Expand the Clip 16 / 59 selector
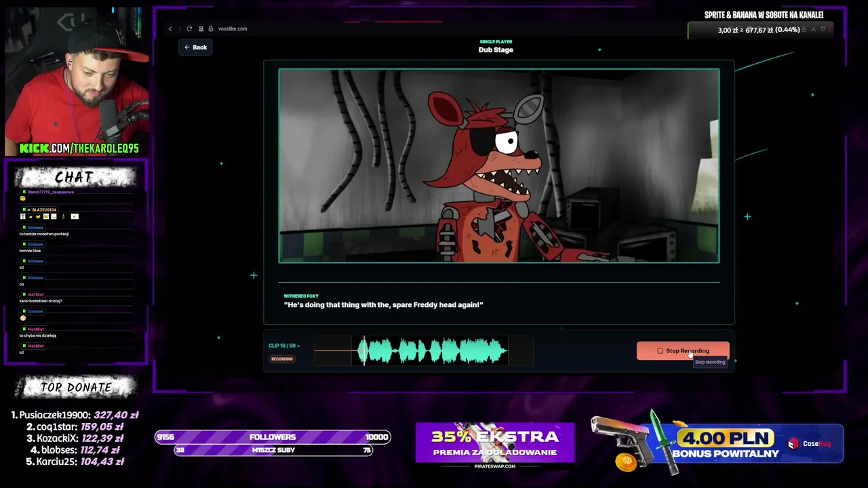868x488 pixels. pos(284,346)
